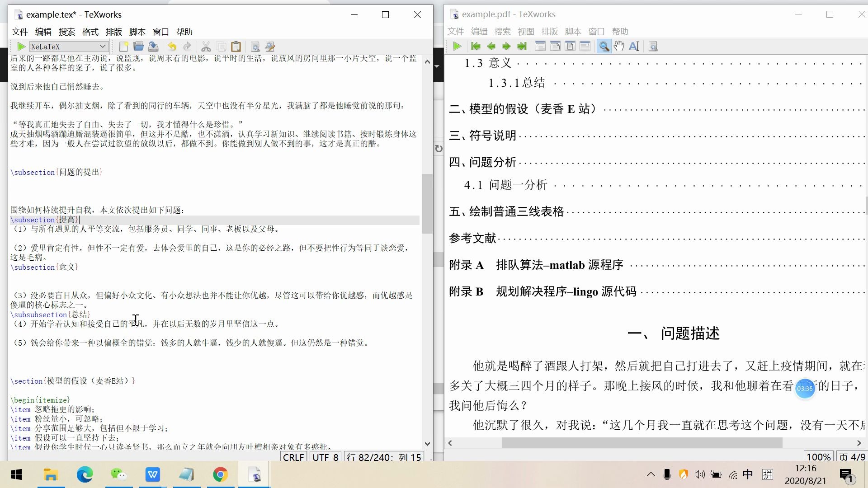Open Microsoft Edge from taskbar
This screenshot has height=488, width=868.
(85, 475)
